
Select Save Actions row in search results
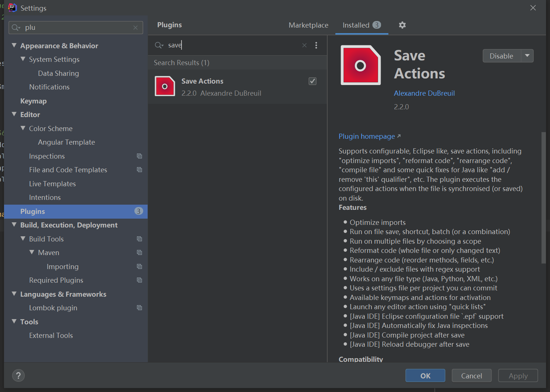coord(237,86)
